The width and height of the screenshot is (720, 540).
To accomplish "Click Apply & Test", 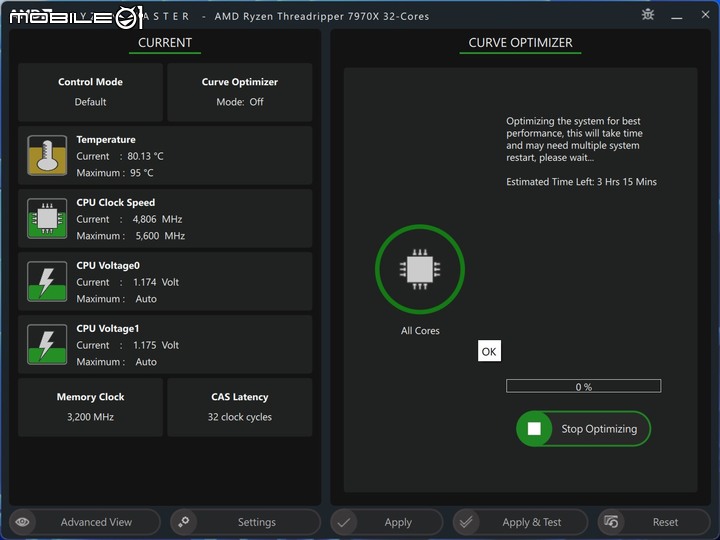I will point(520,522).
